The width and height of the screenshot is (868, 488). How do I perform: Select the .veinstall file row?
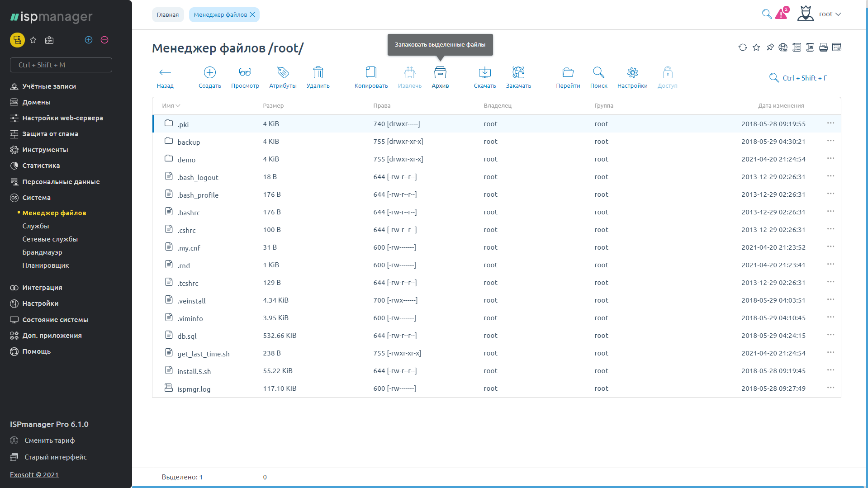(x=497, y=300)
